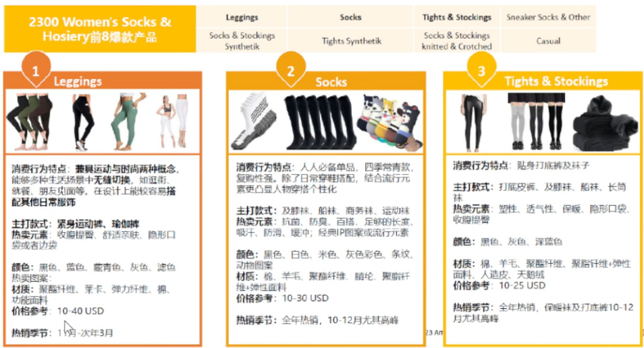Select the Leggings category cell in top table

pyautogui.click(x=242, y=18)
